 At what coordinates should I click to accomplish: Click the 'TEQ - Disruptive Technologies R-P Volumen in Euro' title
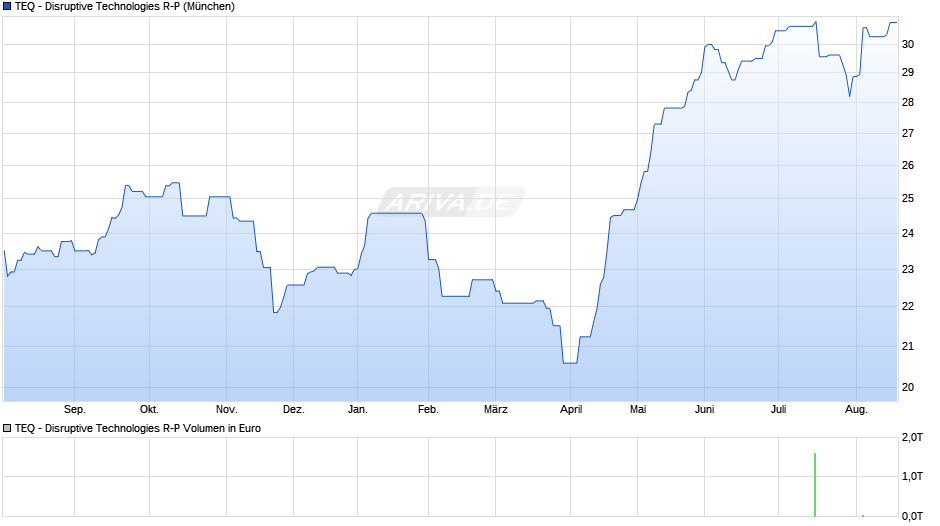click(138, 428)
